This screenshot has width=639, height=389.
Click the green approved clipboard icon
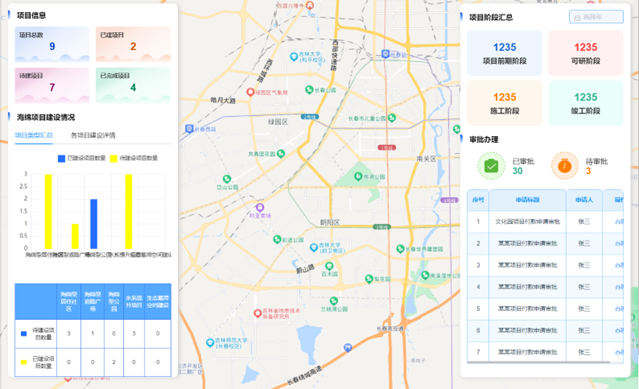pyautogui.click(x=491, y=166)
